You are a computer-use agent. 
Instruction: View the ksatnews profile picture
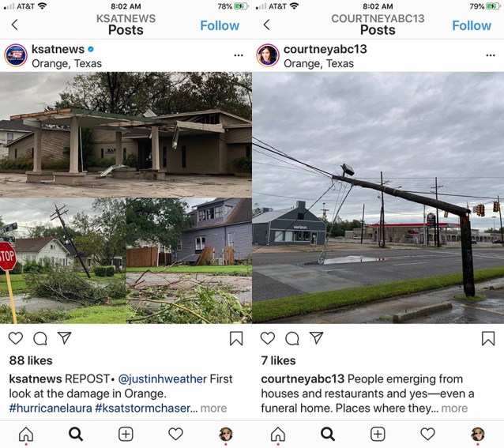pyautogui.click(x=16, y=55)
